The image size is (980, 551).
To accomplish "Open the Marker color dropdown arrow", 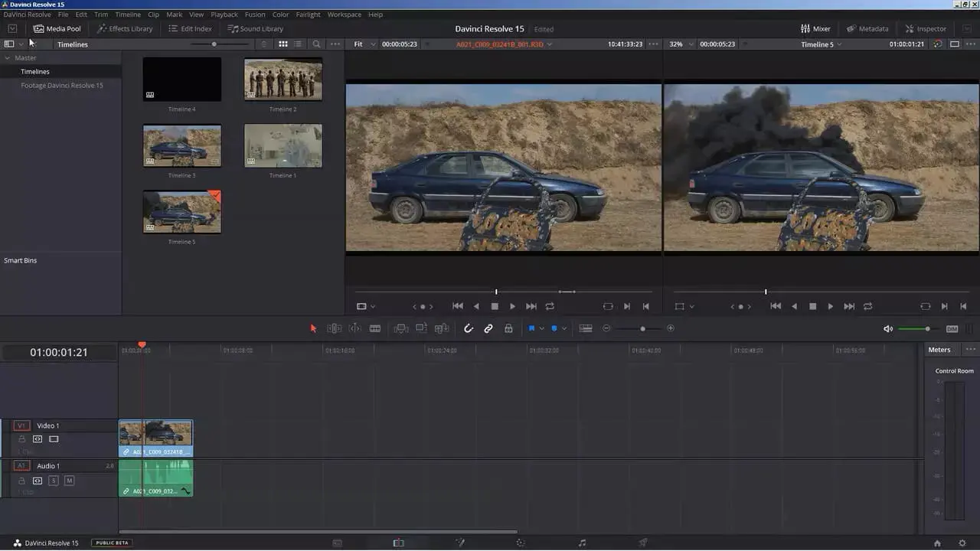I will [x=564, y=328].
